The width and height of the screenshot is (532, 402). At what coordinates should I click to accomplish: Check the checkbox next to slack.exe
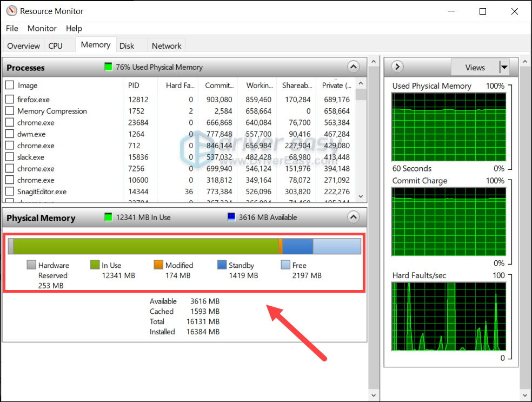(x=9, y=157)
